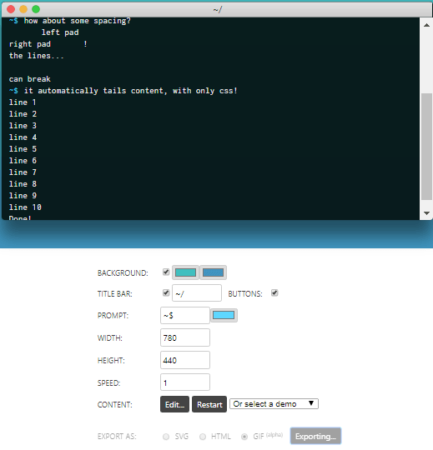
Task: Open the light blue prompt color picker
Action: [224, 315]
